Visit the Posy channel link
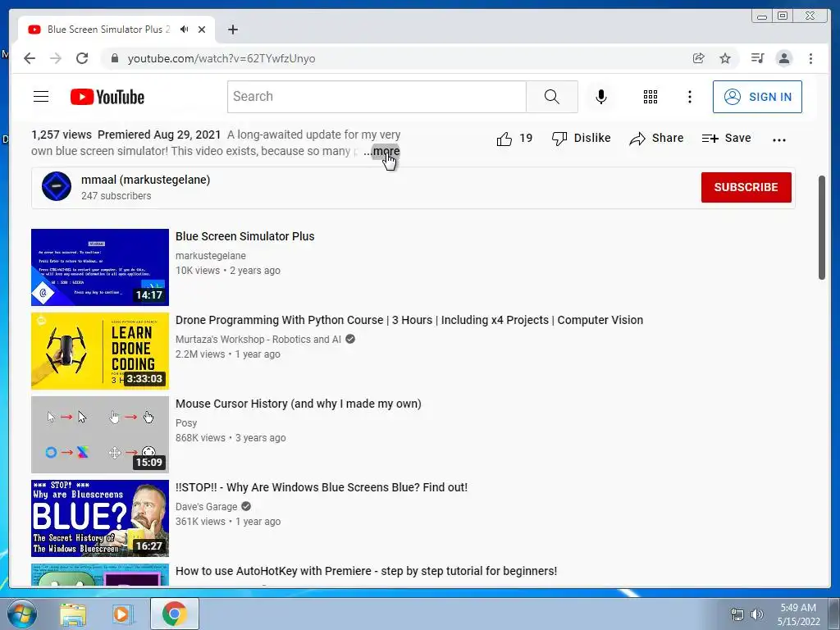This screenshot has width=840, height=630. pos(186,422)
